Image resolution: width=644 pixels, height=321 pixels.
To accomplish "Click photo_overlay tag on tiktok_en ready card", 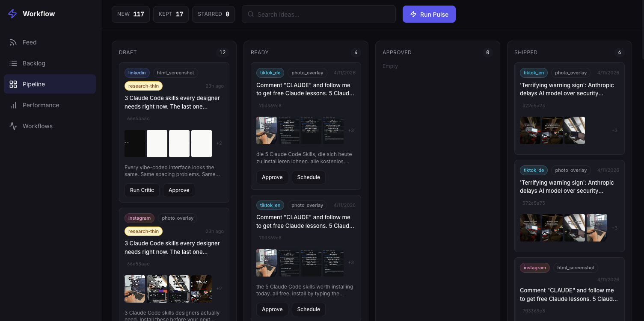I will pyautogui.click(x=307, y=205).
